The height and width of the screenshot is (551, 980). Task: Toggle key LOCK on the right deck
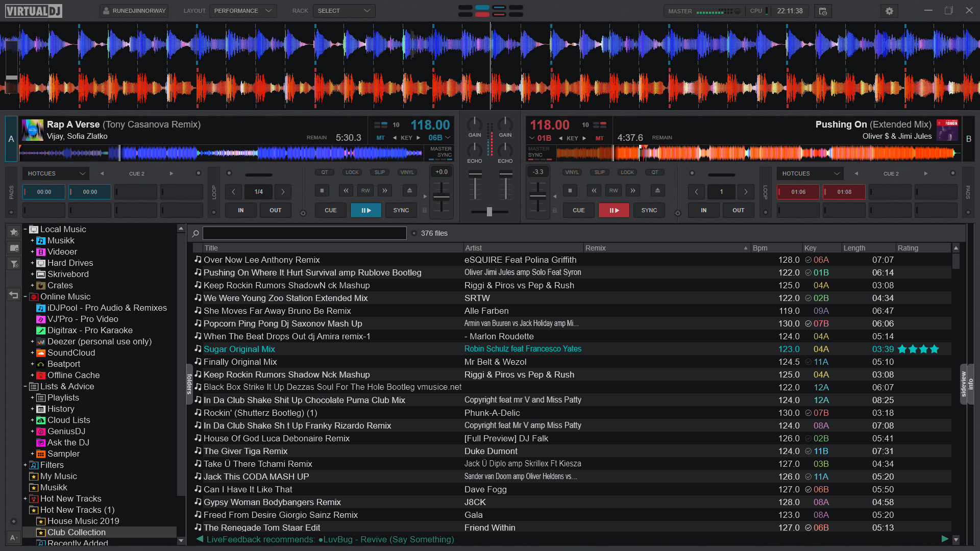pos(627,172)
